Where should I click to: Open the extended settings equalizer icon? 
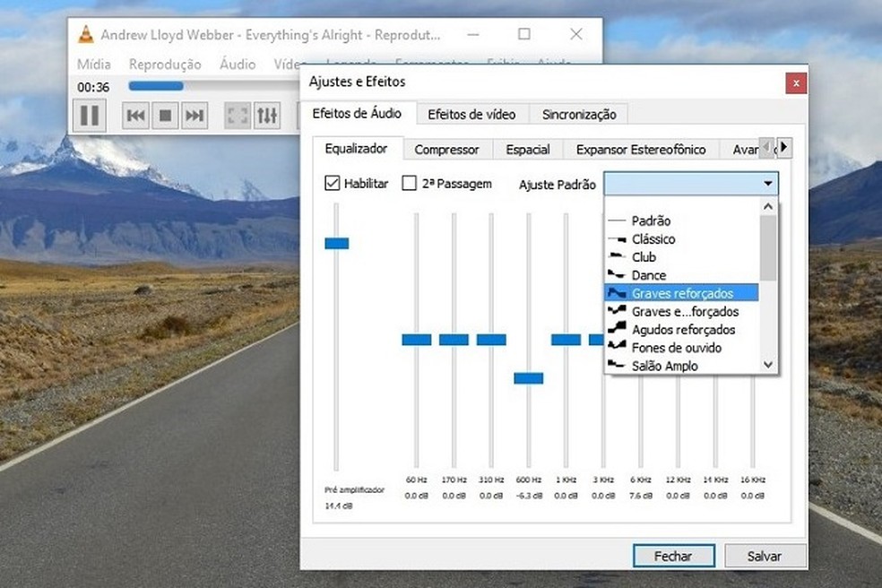(265, 115)
